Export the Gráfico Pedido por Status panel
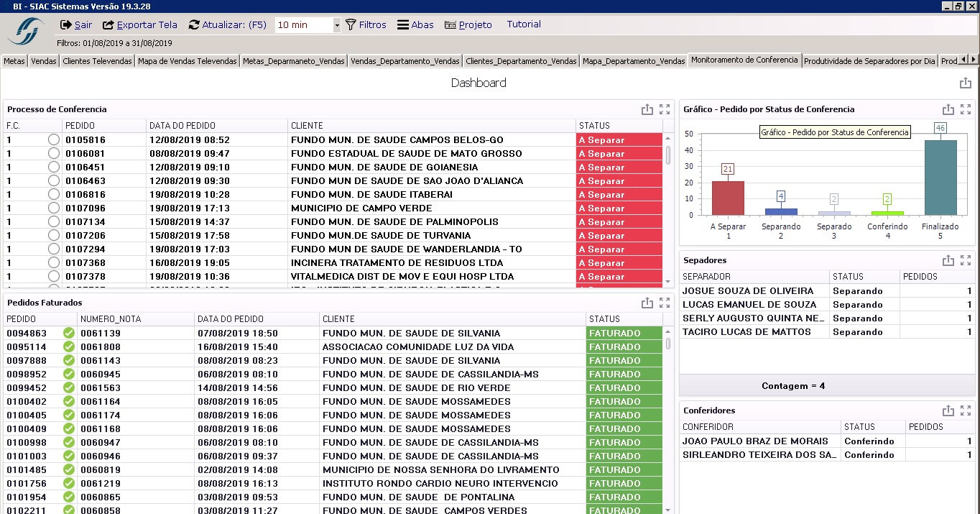This screenshot has width=980, height=514. pos(948,109)
